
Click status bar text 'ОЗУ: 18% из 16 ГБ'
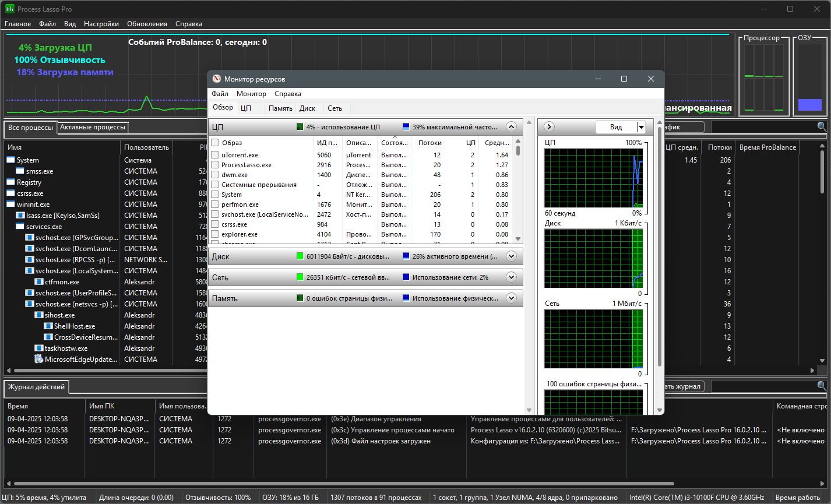click(291, 498)
